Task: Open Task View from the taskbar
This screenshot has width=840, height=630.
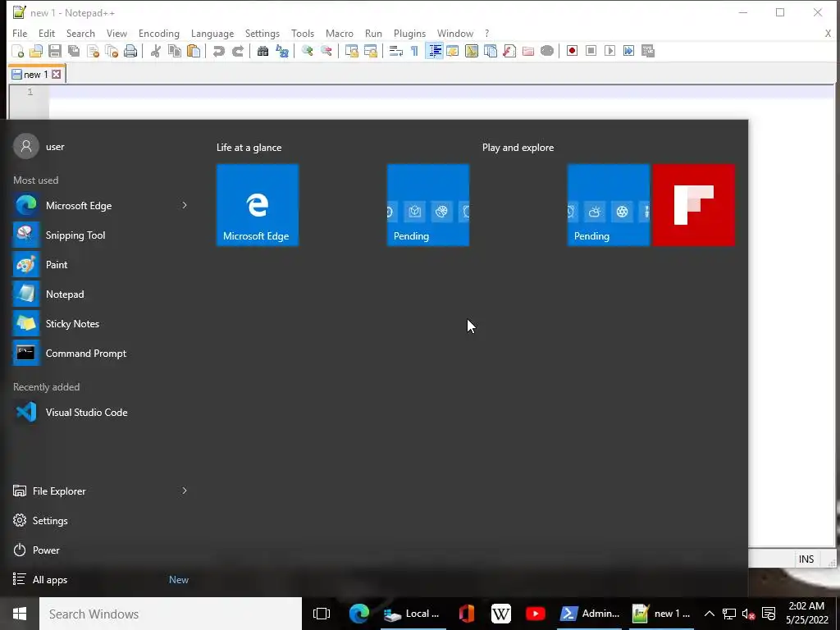Action: click(322, 614)
